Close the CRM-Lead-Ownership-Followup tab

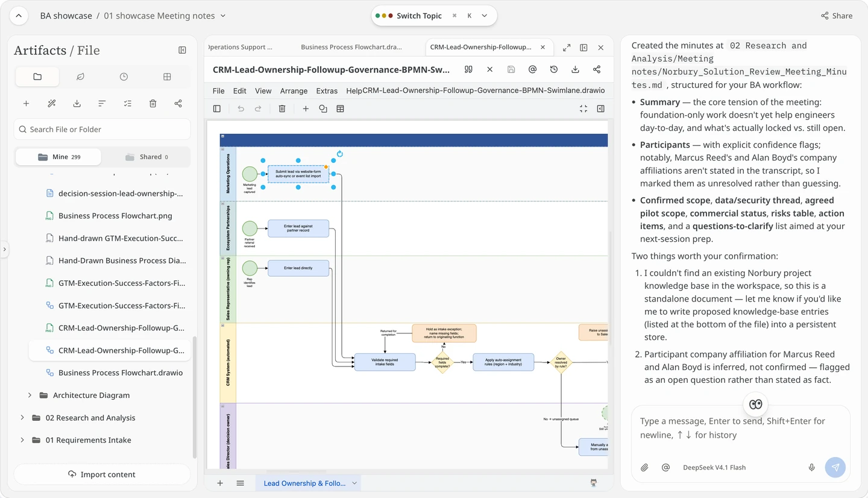click(542, 47)
